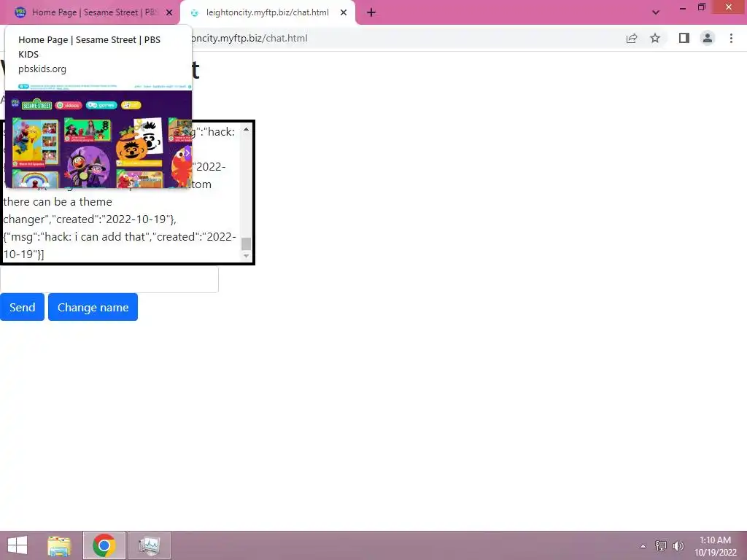Close the Sesame Street tab

coord(169,12)
